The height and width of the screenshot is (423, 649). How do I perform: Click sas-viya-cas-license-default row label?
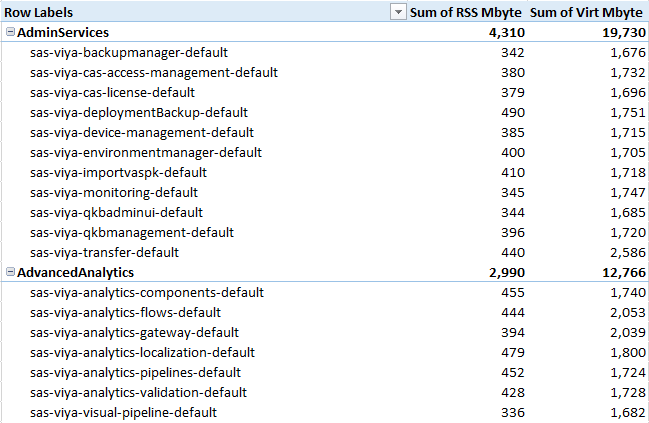click(x=112, y=92)
